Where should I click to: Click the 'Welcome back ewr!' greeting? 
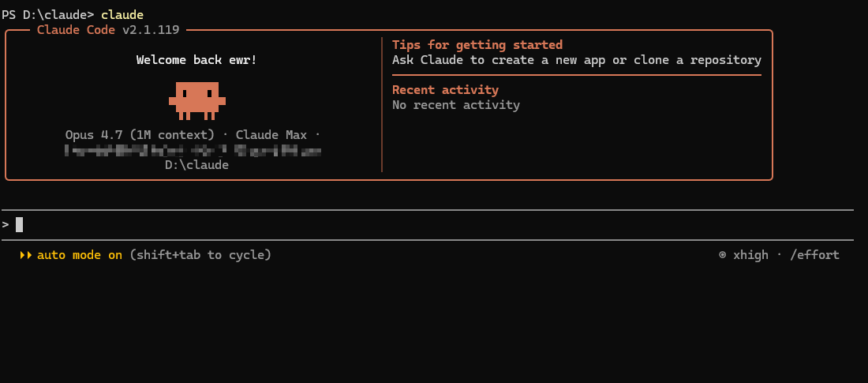196,60
